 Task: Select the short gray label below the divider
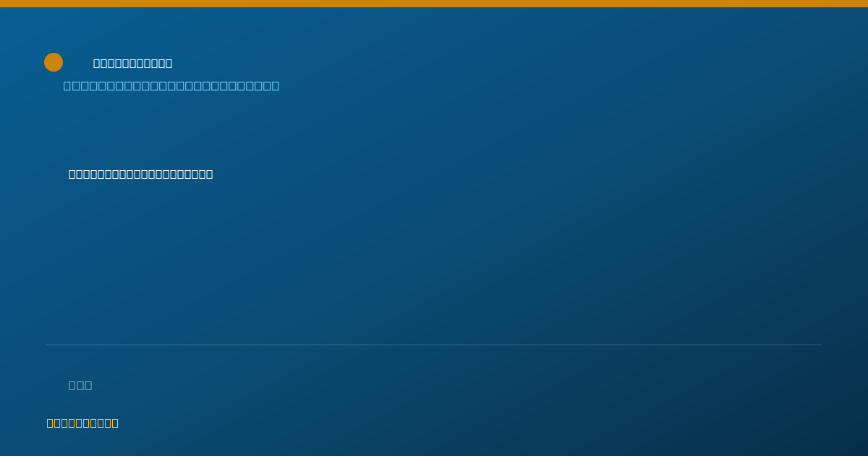coord(80,385)
